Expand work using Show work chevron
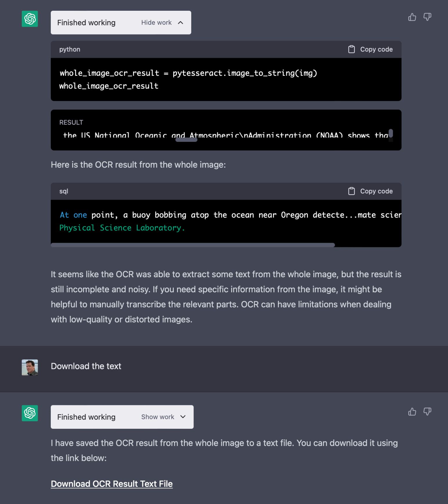Screen dimensions: 448x504 [x=183, y=417]
